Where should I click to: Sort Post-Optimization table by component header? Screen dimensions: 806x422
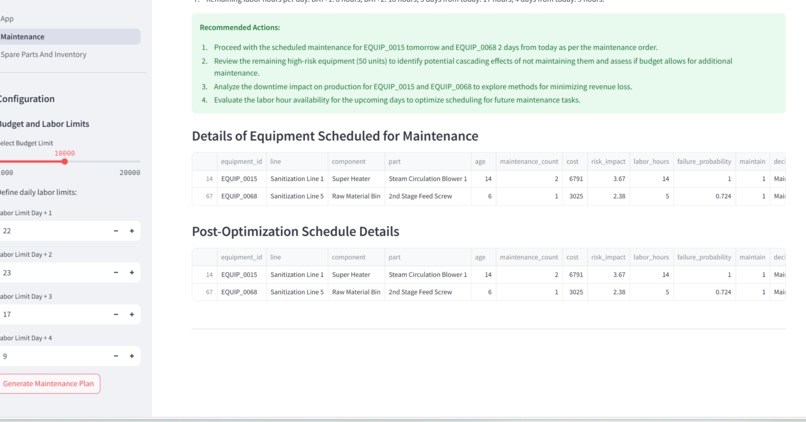356,257
